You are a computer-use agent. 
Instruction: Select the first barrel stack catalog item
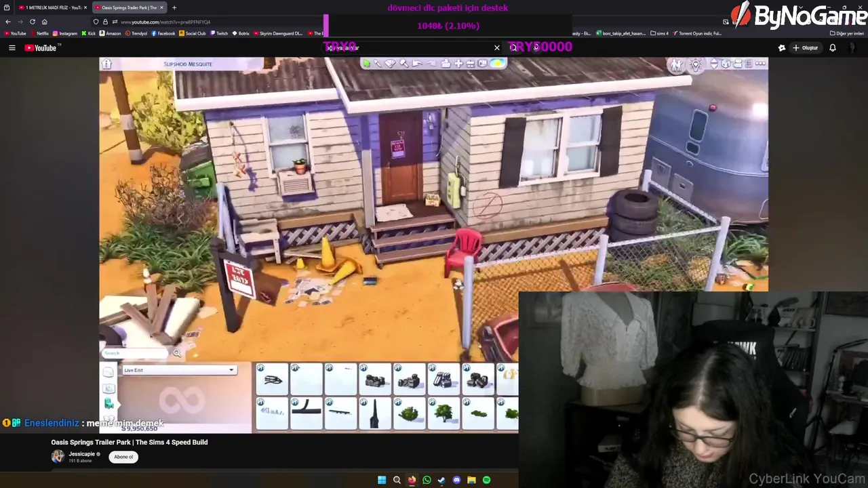click(375, 380)
